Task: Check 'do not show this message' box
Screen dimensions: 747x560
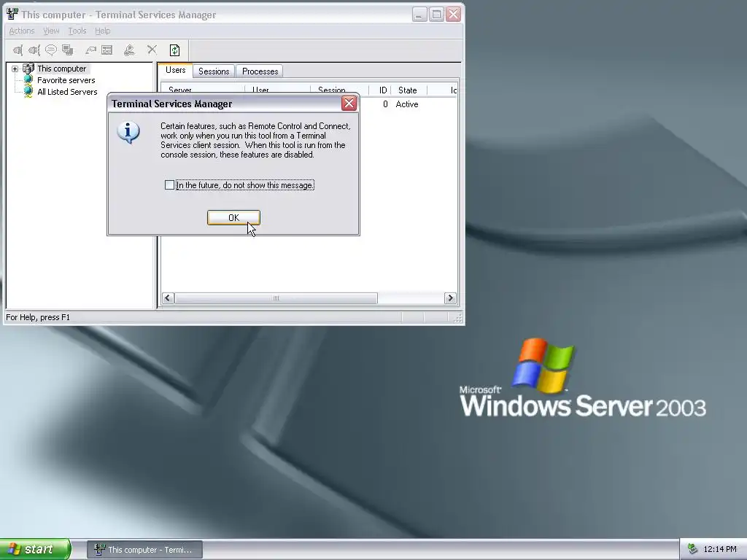Action: (169, 184)
